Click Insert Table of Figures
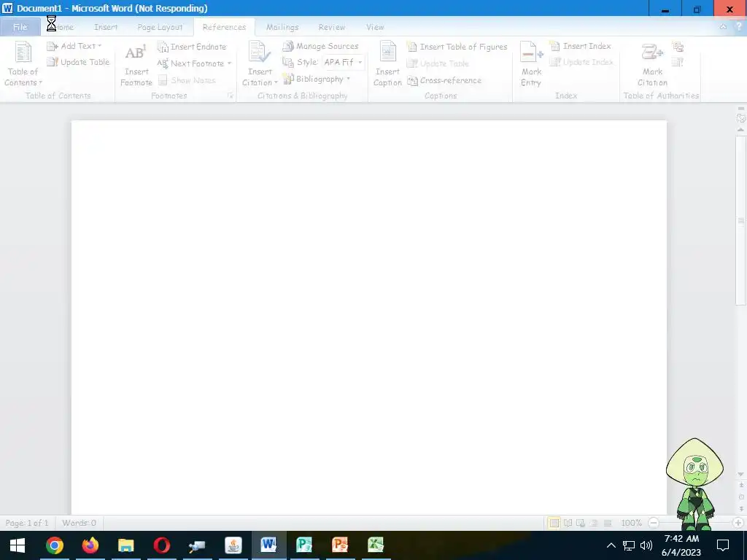 pyautogui.click(x=457, y=47)
